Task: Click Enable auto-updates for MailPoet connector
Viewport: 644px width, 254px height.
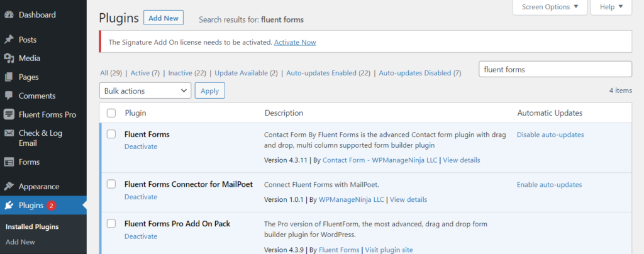Action: [x=549, y=185]
